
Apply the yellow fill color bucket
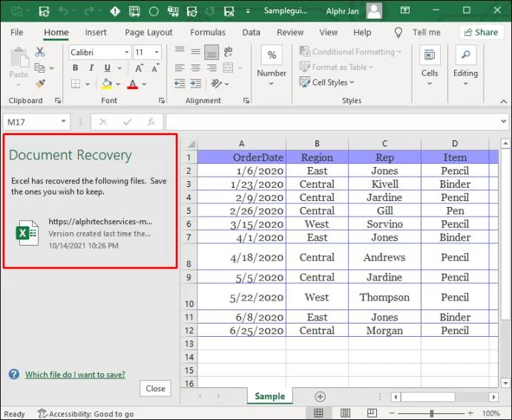107,84
